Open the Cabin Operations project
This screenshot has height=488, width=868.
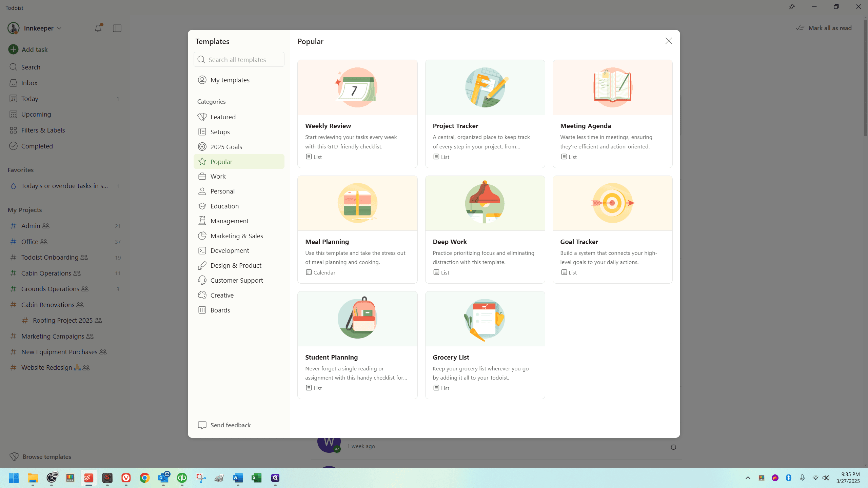[x=64, y=273]
